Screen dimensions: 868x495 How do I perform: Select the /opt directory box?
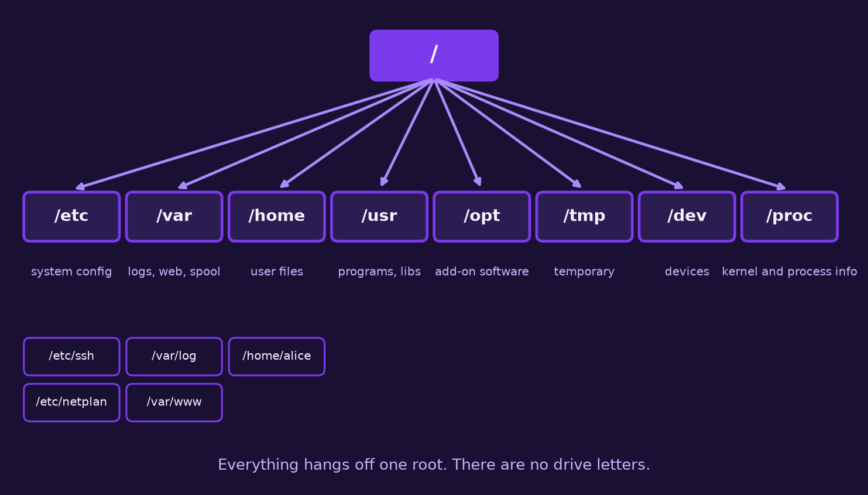[x=482, y=217]
